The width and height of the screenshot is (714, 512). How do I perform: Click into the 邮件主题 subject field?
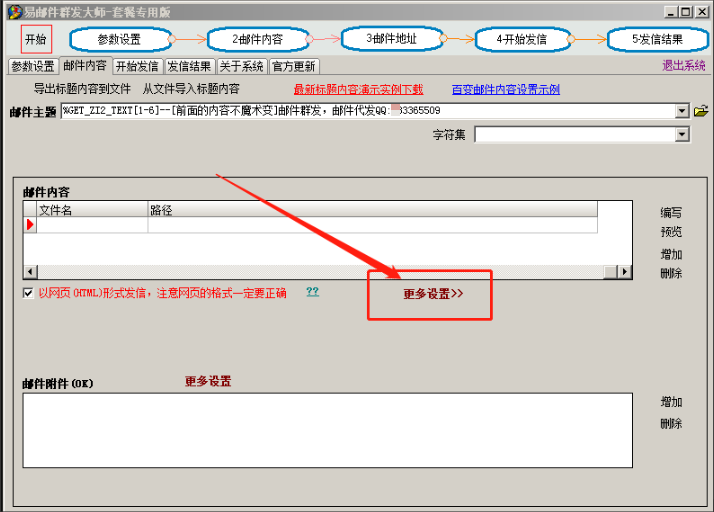368,111
